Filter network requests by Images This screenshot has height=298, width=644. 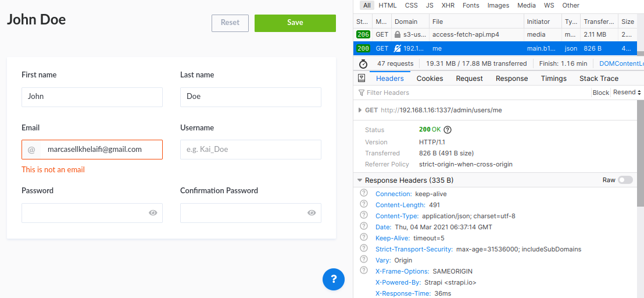coord(498,5)
